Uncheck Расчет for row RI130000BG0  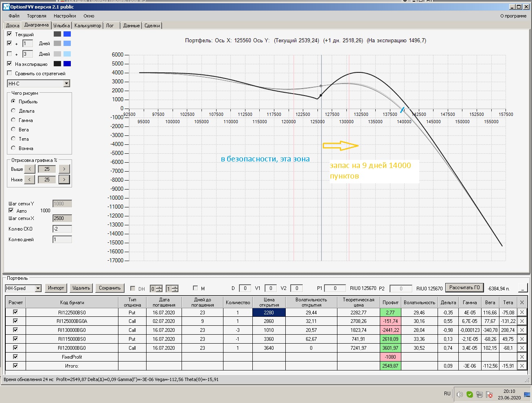point(15,330)
